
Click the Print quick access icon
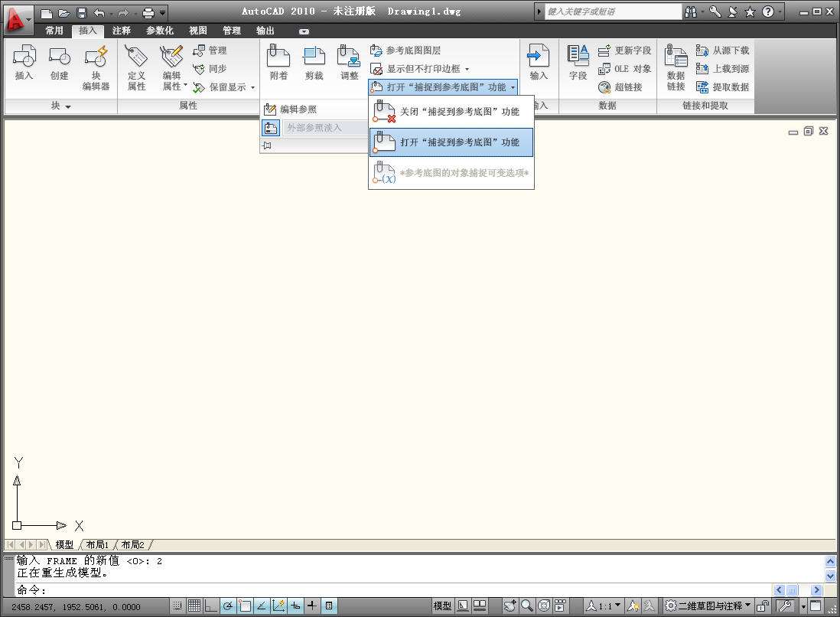148,12
